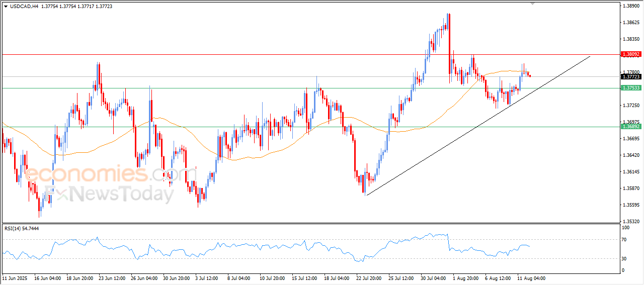The height and width of the screenshot is (285, 644).
Task: Click the 1.35870 price axis label
Action: tap(631, 188)
